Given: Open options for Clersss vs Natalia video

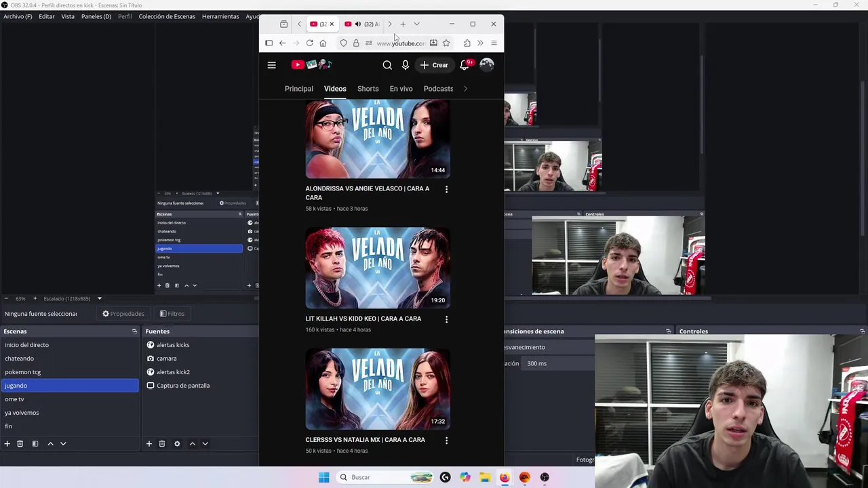Looking at the screenshot, I should point(446,441).
